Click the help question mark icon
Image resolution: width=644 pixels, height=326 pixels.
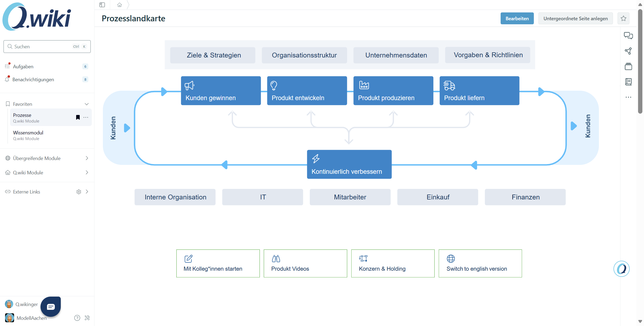tap(77, 318)
